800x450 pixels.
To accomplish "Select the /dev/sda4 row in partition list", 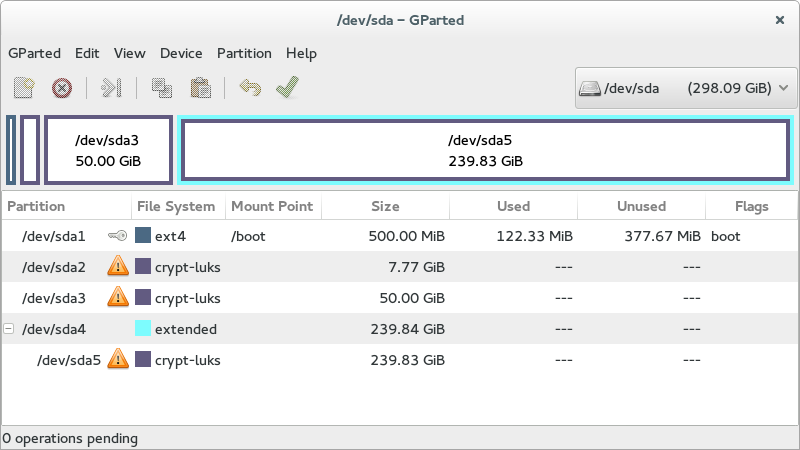I will click(399, 329).
